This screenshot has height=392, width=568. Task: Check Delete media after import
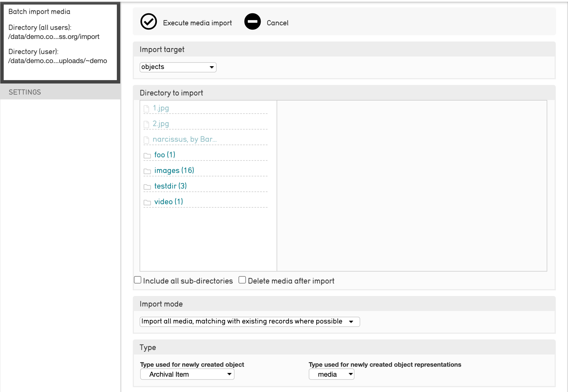click(x=242, y=280)
